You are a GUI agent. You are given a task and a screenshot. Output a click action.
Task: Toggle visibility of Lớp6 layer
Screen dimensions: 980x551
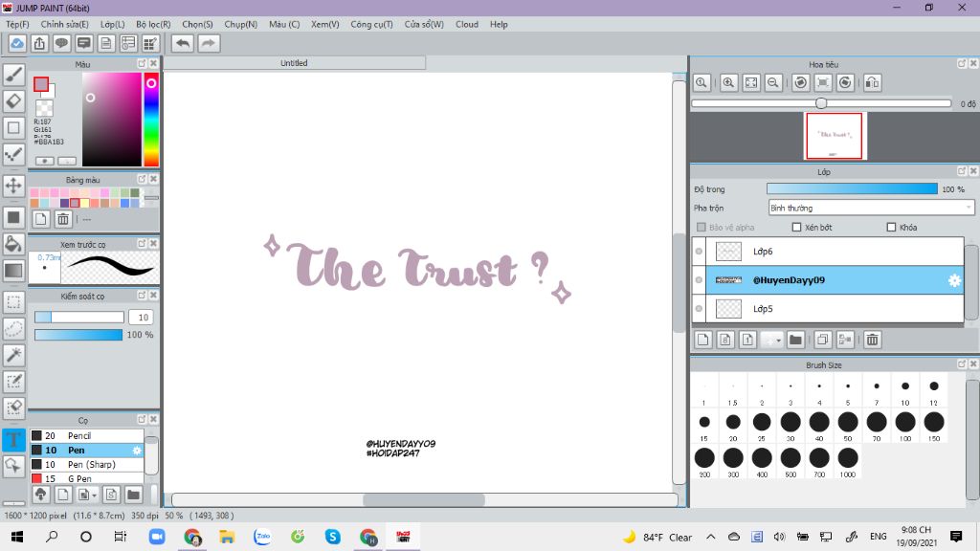[699, 252]
